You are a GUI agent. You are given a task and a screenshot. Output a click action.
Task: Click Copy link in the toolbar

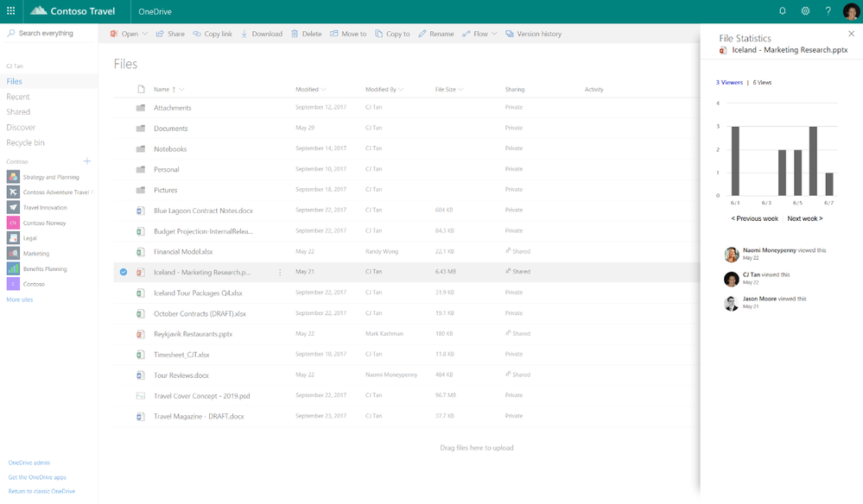[213, 34]
